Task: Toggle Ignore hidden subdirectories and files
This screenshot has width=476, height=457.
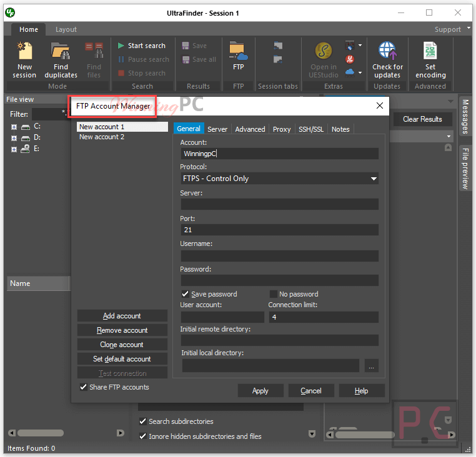Action: pos(142,436)
